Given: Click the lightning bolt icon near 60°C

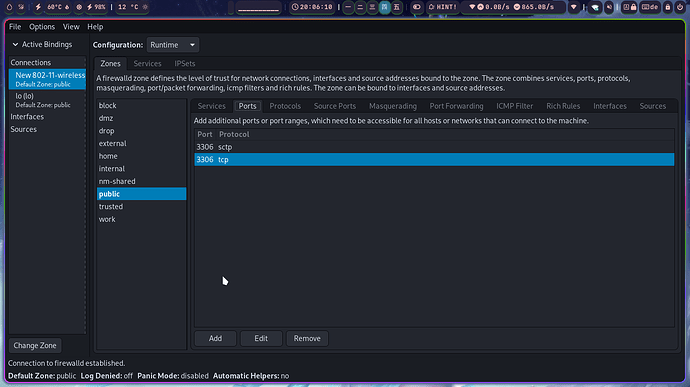Looking at the screenshot, I should [38, 7].
